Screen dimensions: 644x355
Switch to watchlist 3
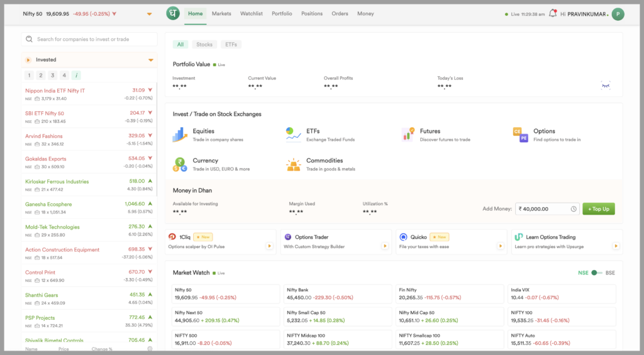coord(52,75)
